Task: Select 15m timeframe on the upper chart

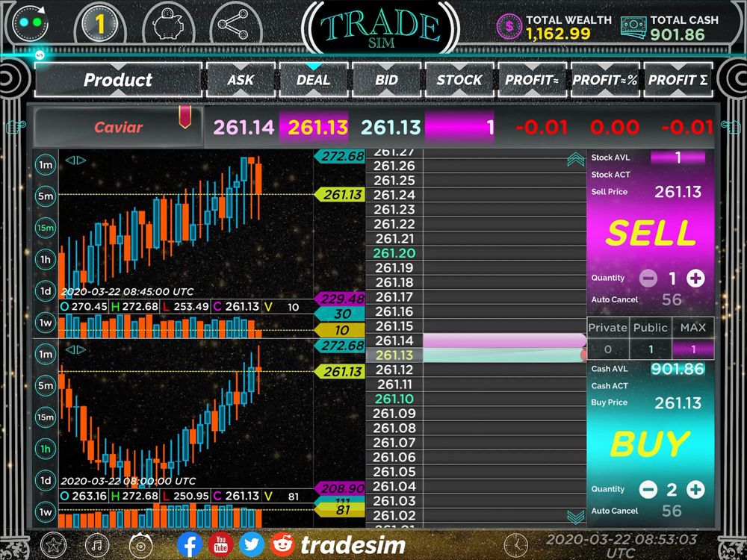Action: (x=46, y=228)
